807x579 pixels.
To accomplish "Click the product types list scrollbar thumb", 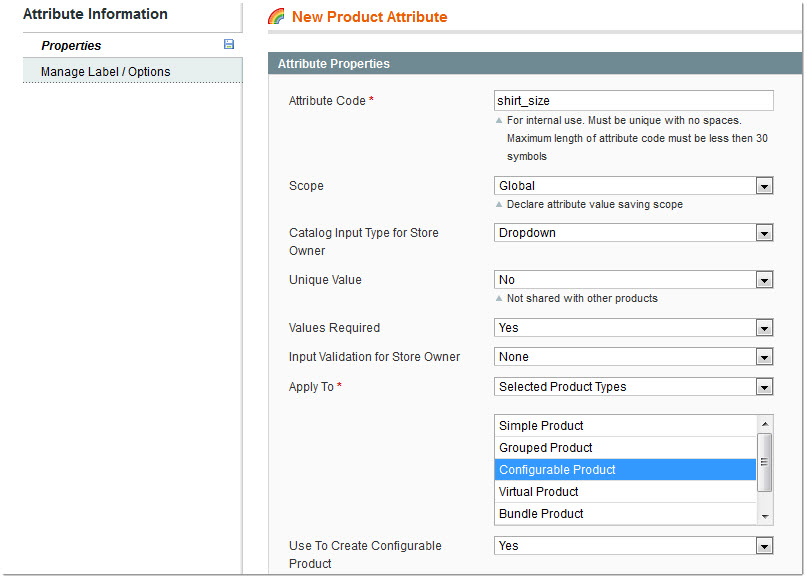I will [x=765, y=462].
